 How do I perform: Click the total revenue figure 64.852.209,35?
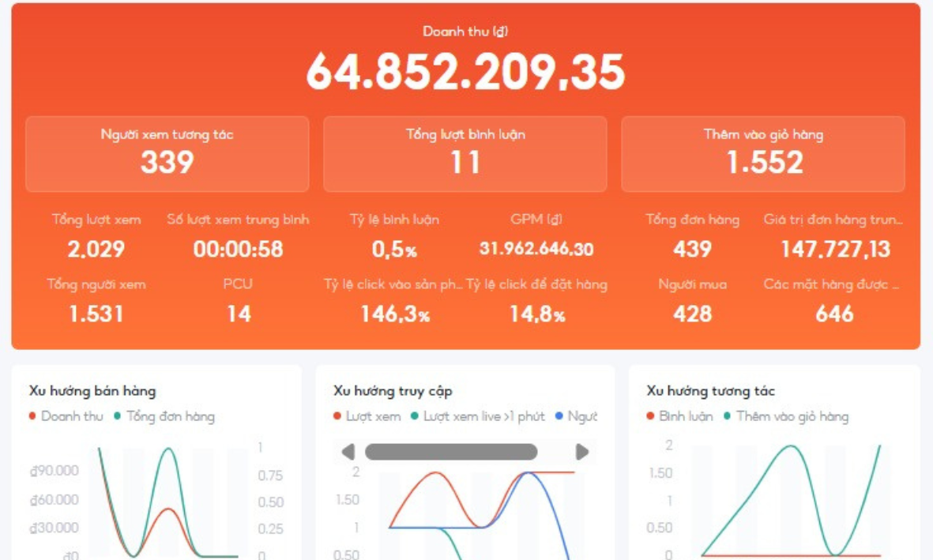(465, 72)
